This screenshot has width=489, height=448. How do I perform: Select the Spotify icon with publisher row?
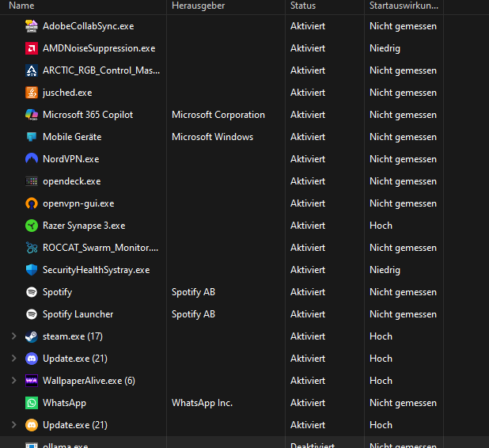click(x=32, y=292)
